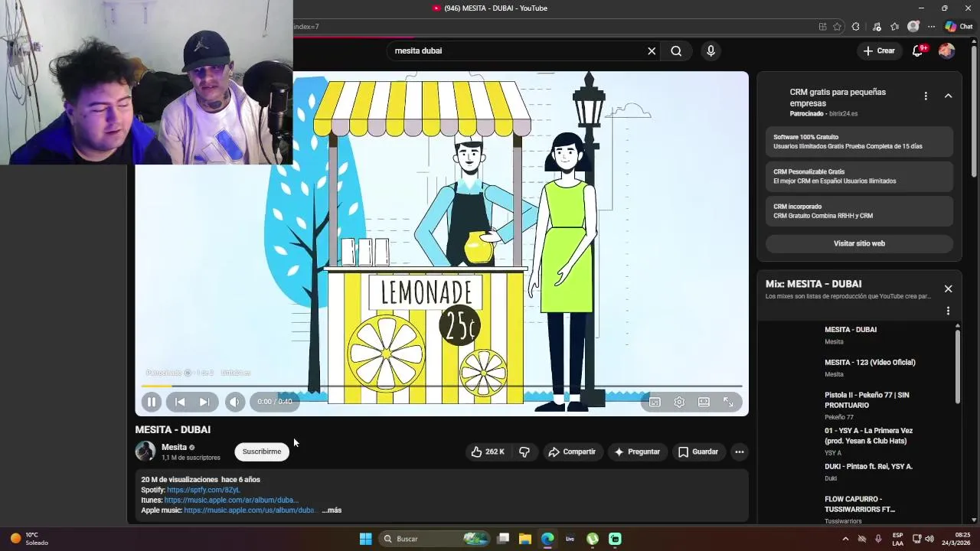Click 'Software 100% Gratuito' ad link

coord(859,142)
